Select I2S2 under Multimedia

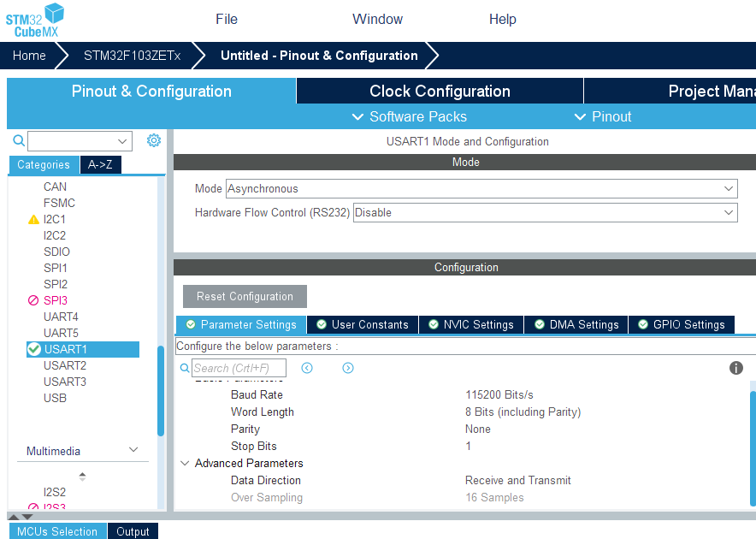click(55, 492)
